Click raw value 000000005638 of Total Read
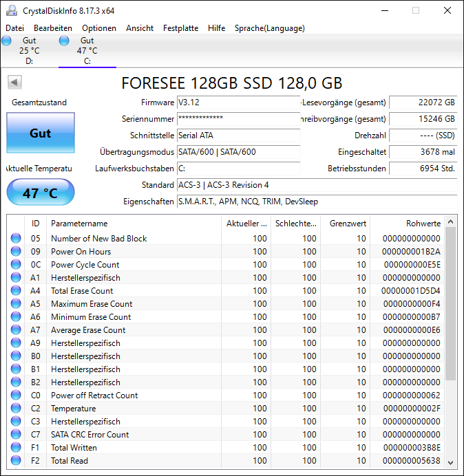 pos(411,460)
